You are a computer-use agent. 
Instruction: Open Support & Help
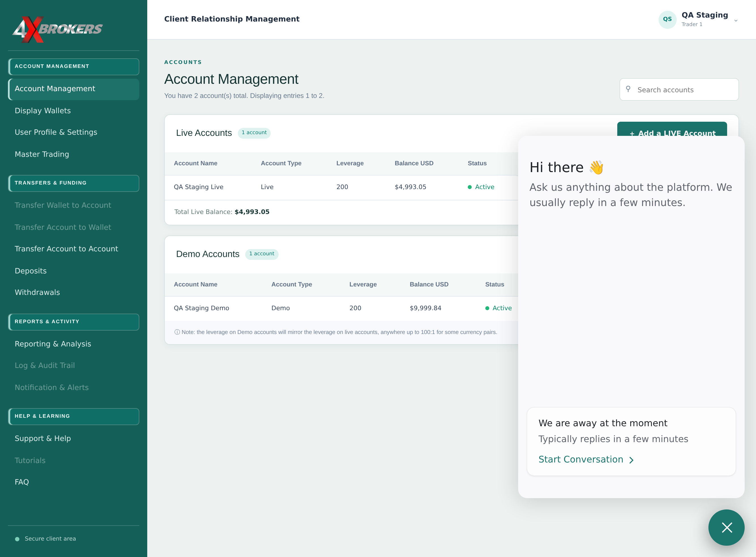43,438
